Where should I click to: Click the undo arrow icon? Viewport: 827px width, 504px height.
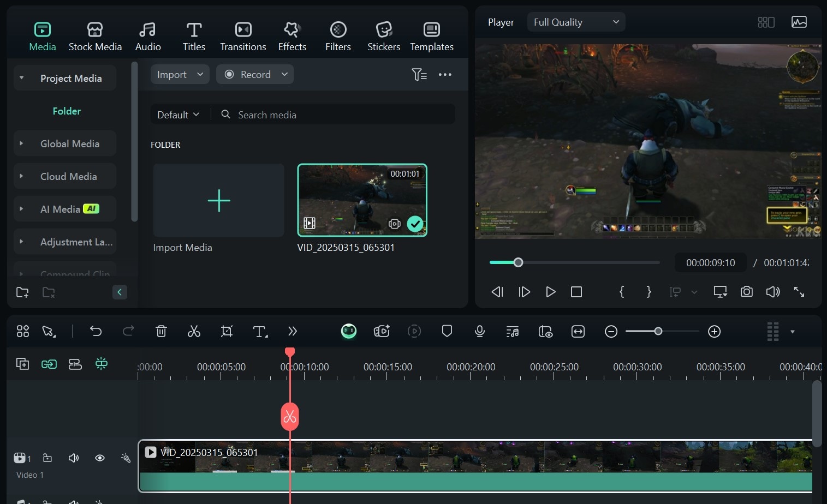point(96,331)
